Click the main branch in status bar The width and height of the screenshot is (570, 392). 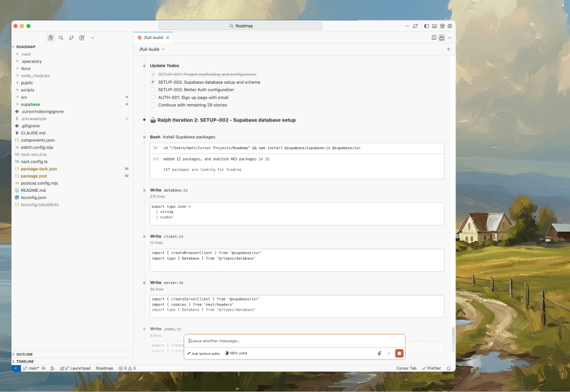(x=31, y=368)
